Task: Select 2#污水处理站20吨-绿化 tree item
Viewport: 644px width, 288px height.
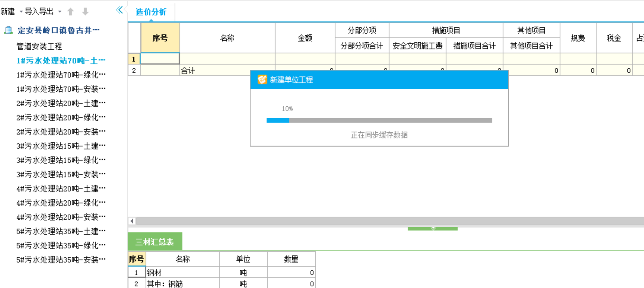Action: point(61,117)
